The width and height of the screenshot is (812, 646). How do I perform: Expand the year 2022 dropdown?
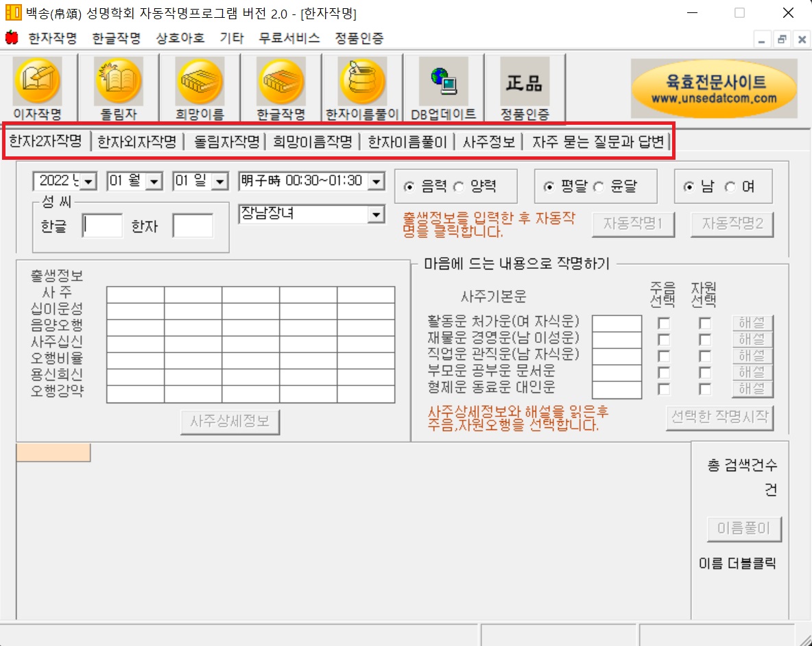(88, 182)
